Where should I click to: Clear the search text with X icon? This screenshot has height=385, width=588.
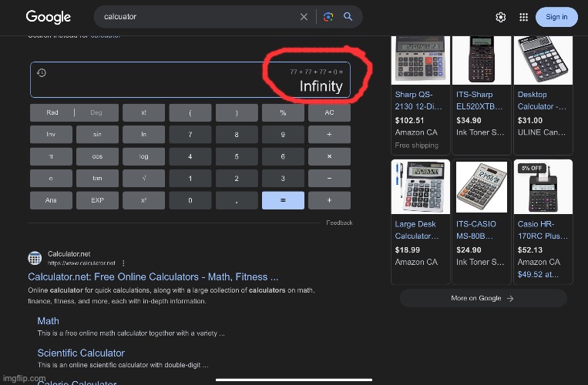[304, 17]
